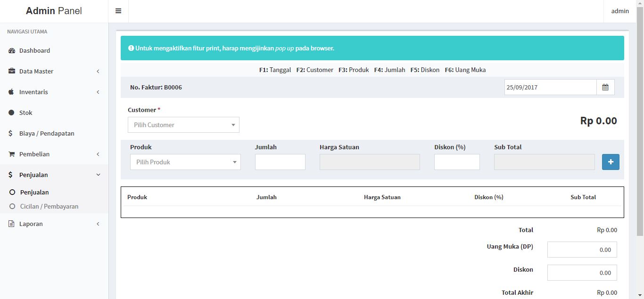Click the Jumlah quantity input field
Image resolution: width=644 pixels, height=299 pixels.
coord(280,162)
